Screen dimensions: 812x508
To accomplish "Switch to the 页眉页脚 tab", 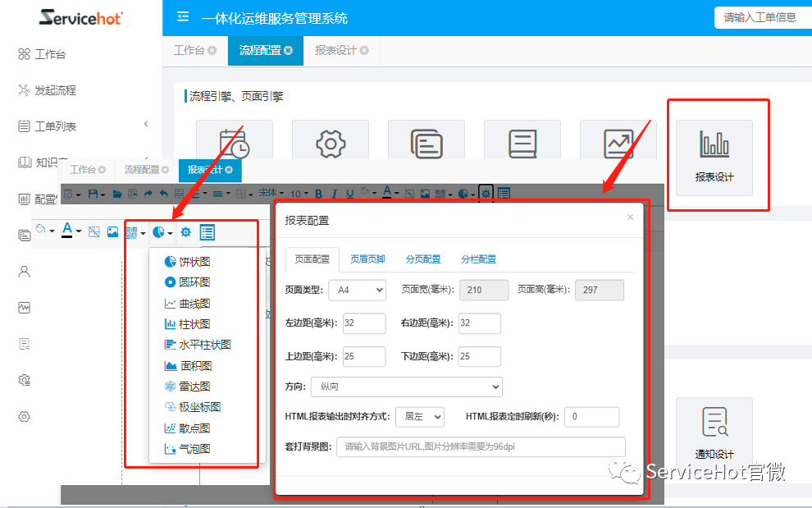I will pyautogui.click(x=367, y=259).
